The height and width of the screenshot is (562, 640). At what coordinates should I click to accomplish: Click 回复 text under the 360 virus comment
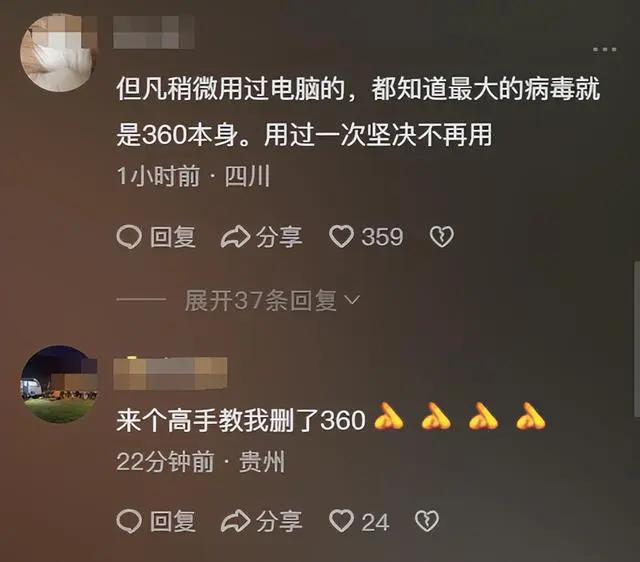[x=173, y=237]
